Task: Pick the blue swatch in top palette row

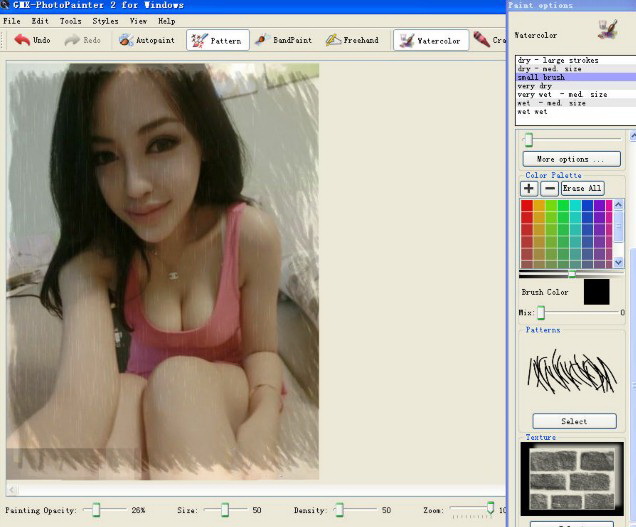Action: [x=587, y=205]
